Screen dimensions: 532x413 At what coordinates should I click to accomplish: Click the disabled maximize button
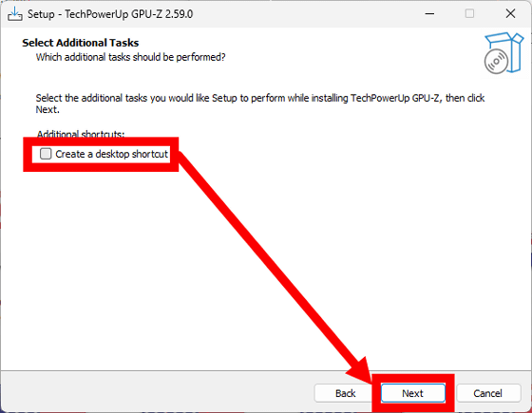pyautogui.click(x=469, y=14)
